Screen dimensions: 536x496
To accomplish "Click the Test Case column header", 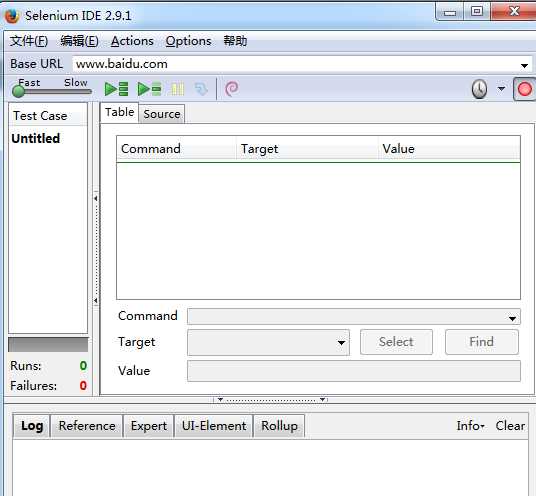I will (x=48, y=116).
